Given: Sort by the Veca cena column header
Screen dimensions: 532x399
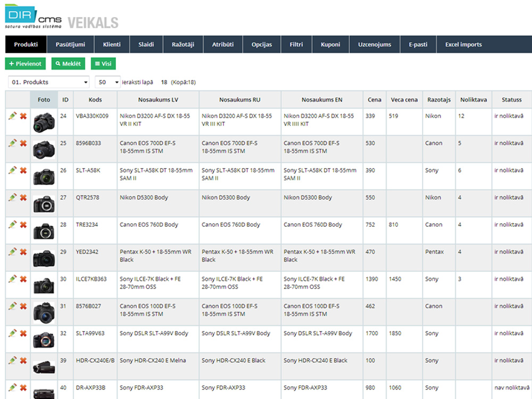Looking at the screenshot, I should pyautogui.click(x=404, y=100).
